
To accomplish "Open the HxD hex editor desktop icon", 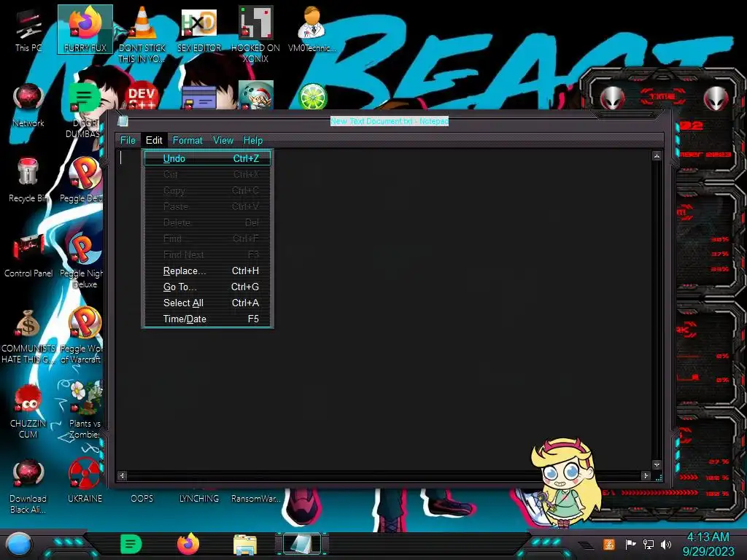I will (199, 29).
